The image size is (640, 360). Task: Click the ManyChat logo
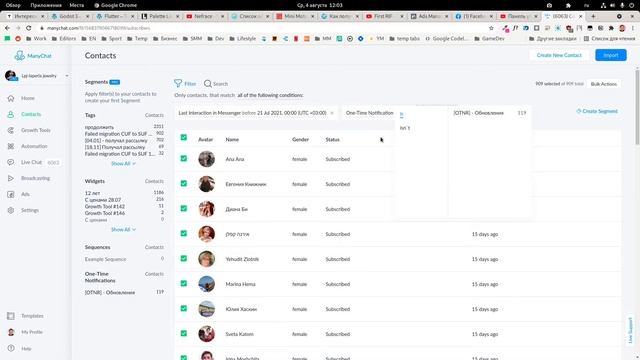(x=33, y=56)
